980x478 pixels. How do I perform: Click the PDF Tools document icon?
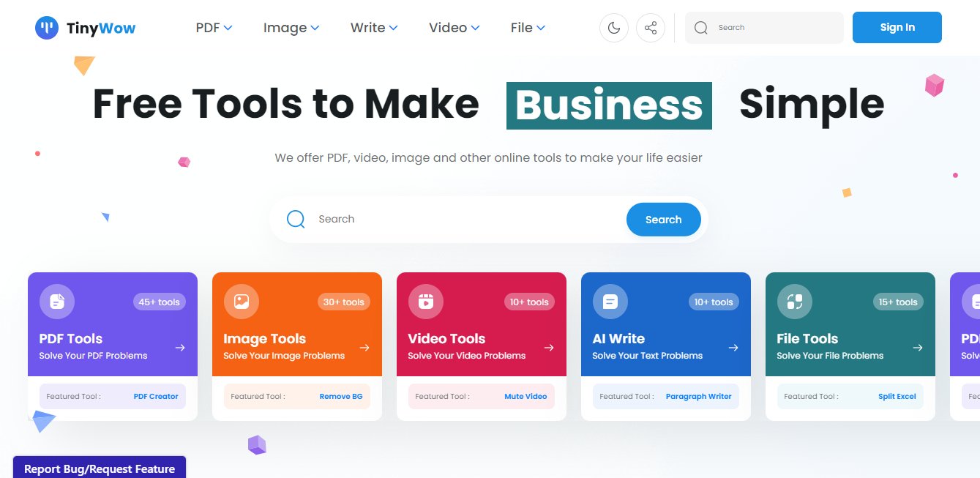(x=57, y=302)
